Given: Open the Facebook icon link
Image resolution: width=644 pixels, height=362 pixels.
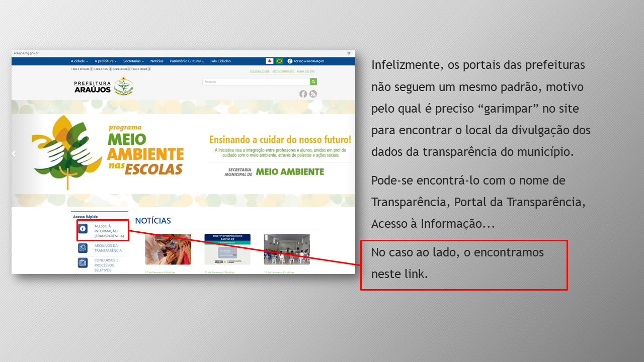Looking at the screenshot, I should pos(303,94).
